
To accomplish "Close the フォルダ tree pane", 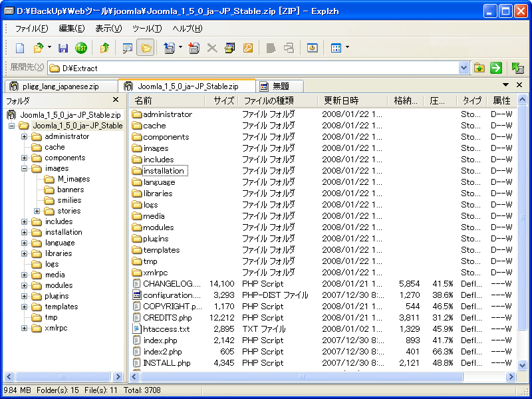I will click(116, 100).
